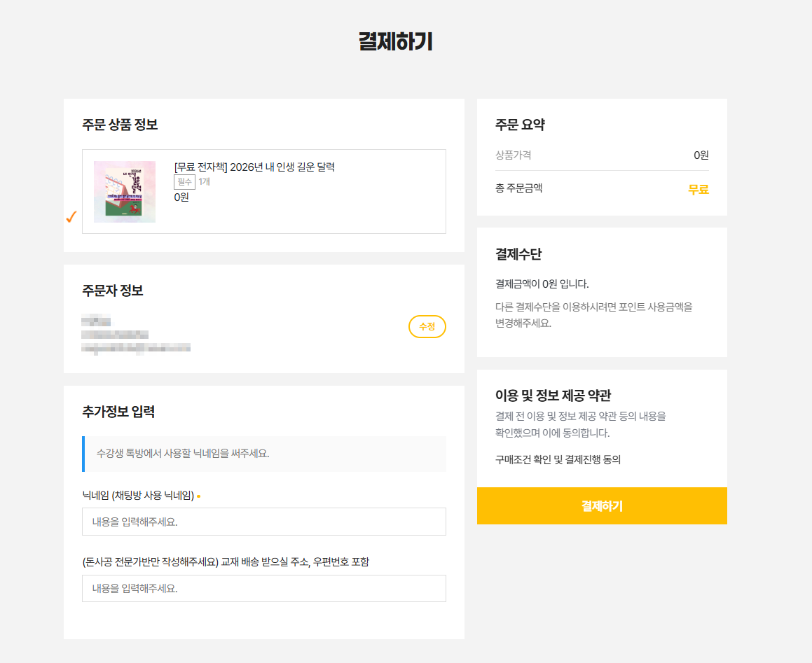Click the 2026 calendar e-book thumbnail
812x663 pixels.
click(125, 192)
